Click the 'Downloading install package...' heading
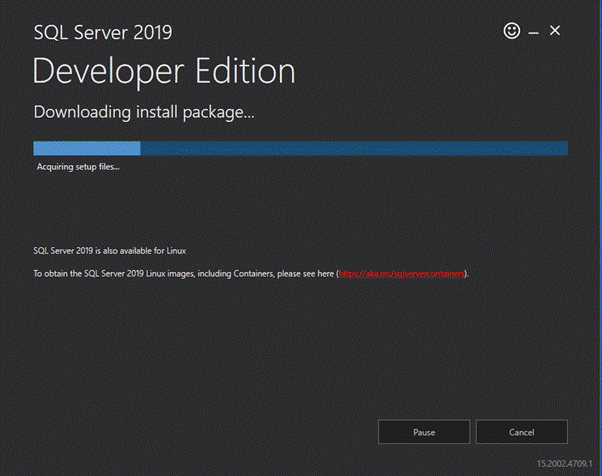The image size is (602, 476). point(144,112)
